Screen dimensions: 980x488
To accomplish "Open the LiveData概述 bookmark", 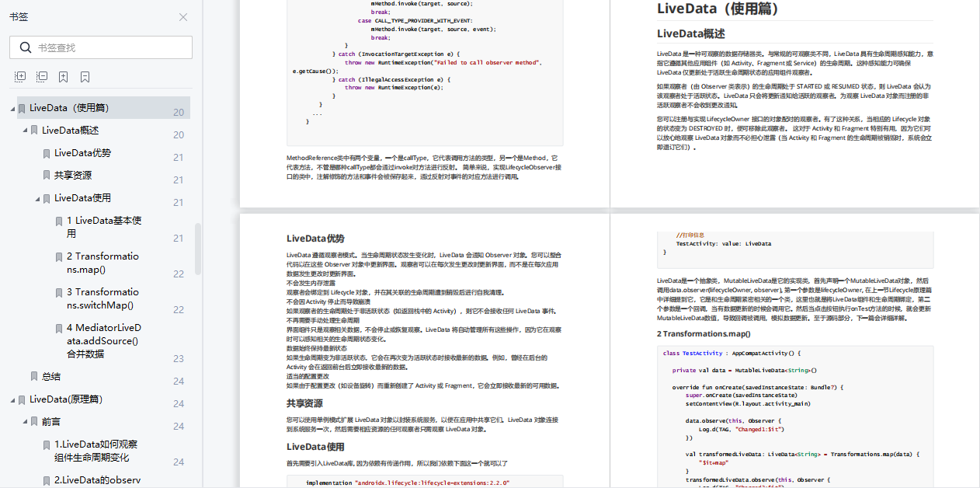I will click(71, 131).
